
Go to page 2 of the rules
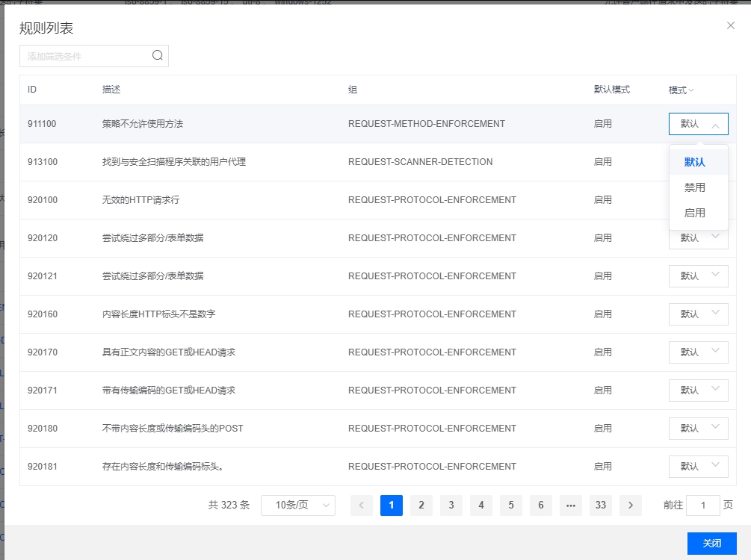(x=421, y=505)
